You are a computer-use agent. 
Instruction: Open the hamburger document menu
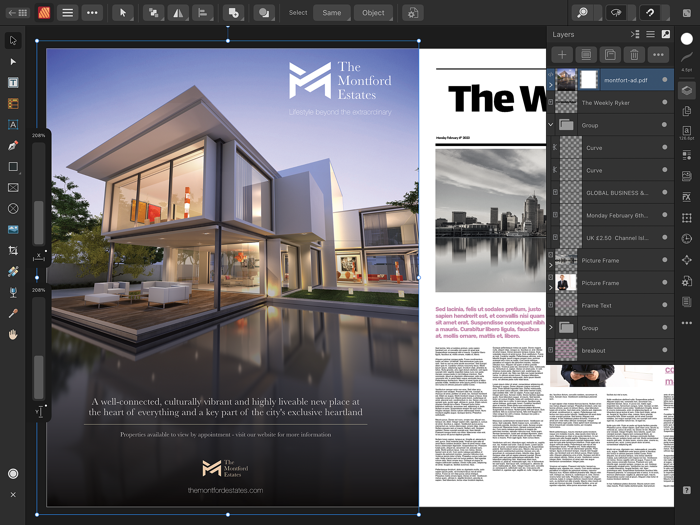coord(67,12)
